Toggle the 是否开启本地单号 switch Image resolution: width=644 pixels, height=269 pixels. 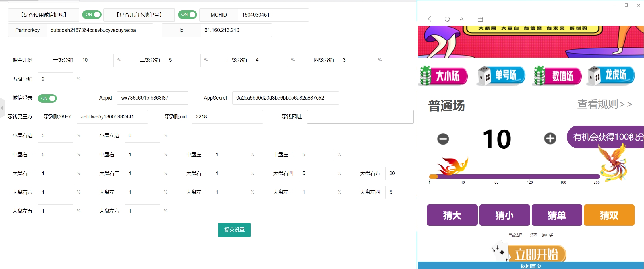[x=187, y=15]
